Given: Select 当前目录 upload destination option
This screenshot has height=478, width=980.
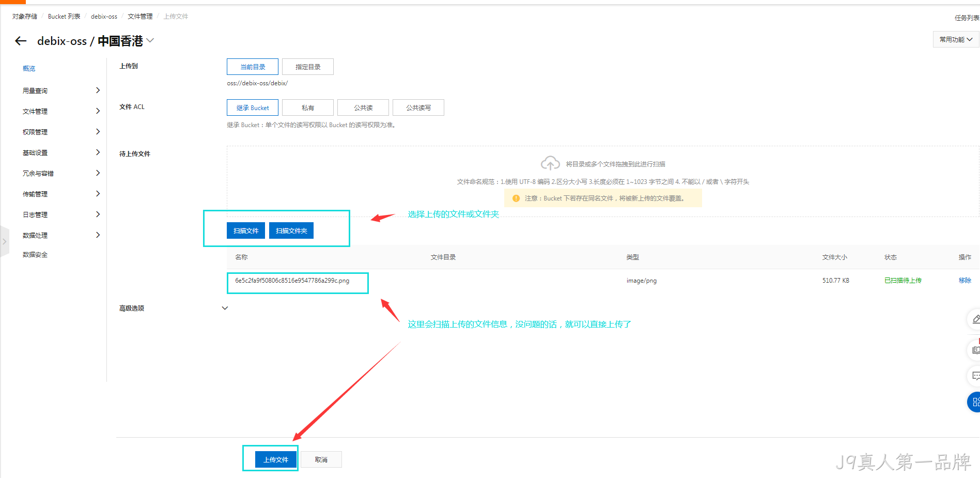Looking at the screenshot, I should [253, 67].
